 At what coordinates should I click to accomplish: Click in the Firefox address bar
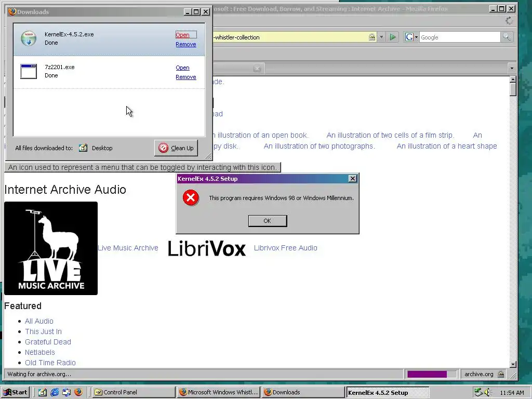pos(290,37)
